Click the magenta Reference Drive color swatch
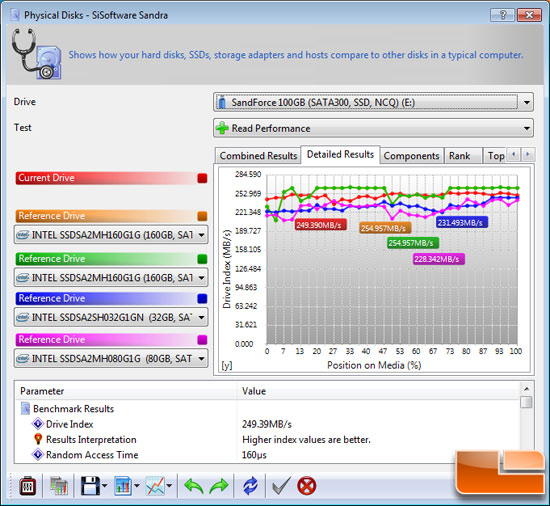 pos(202,340)
